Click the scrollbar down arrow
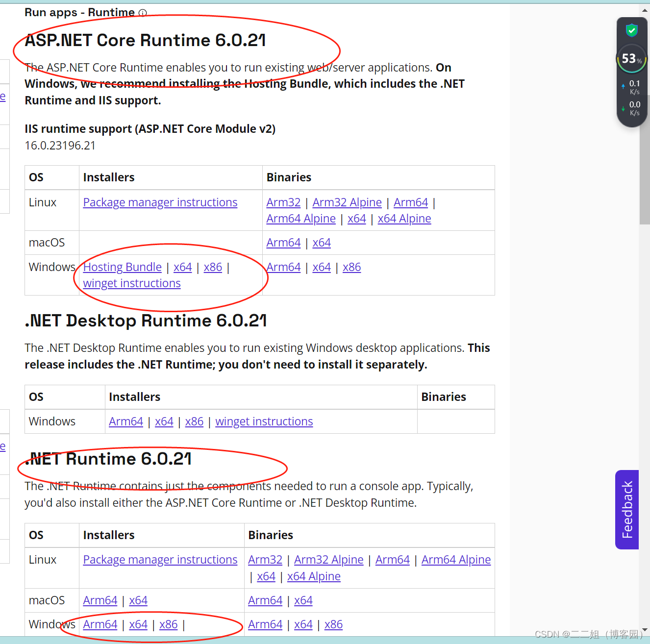 [x=645, y=630]
